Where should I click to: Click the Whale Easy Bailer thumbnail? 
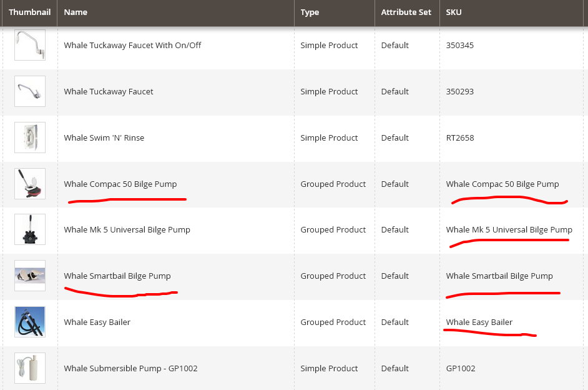pyautogui.click(x=29, y=321)
